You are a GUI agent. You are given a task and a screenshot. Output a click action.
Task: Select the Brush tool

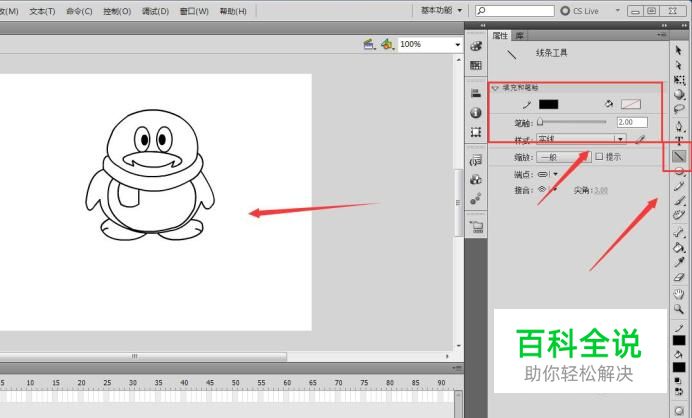(x=679, y=201)
